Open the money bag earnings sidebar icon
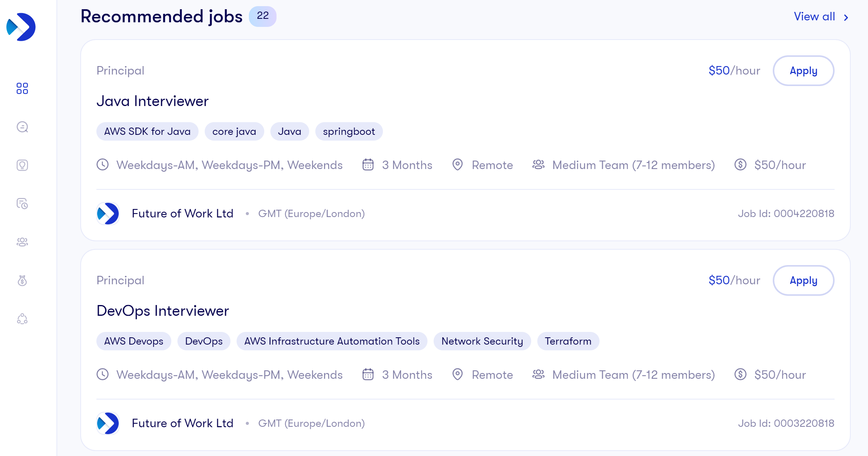The width and height of the screenshot is (868, 456). pos(22,281)
